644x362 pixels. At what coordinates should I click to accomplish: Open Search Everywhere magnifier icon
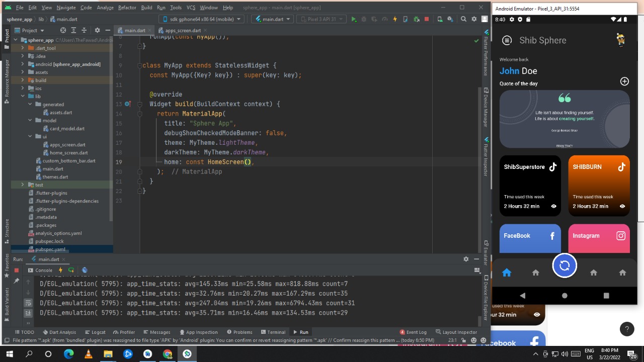coord(463,19)
